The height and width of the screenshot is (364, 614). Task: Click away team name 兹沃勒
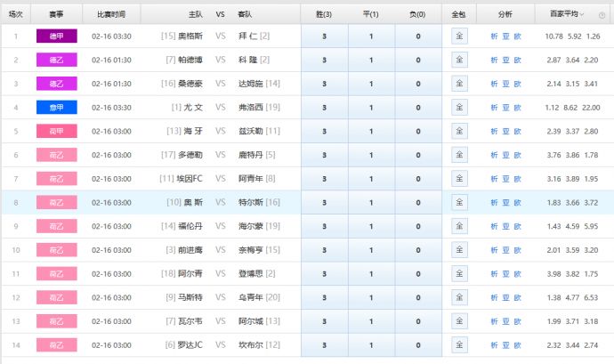pos(251,131)
